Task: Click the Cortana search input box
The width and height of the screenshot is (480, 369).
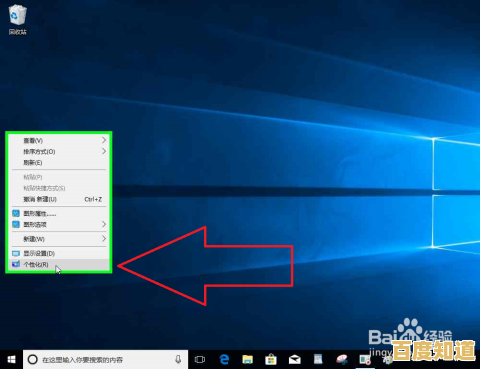Action: [106, 359]
